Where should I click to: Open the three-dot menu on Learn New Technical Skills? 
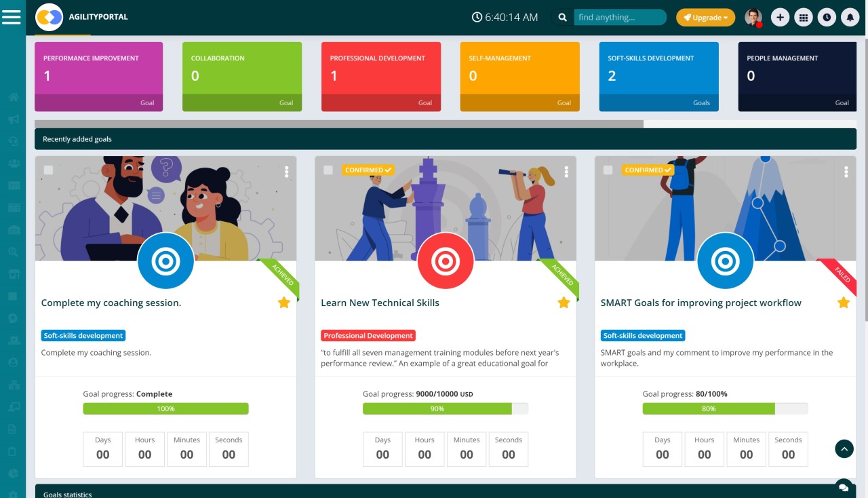pyautogui.click(x=566, y=172)
